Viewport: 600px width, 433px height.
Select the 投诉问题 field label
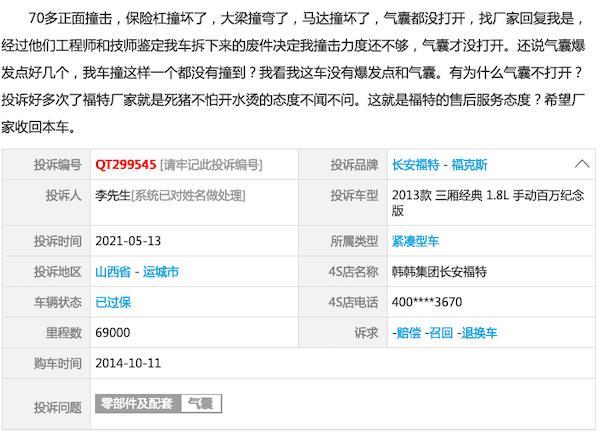tap(58, 407)
